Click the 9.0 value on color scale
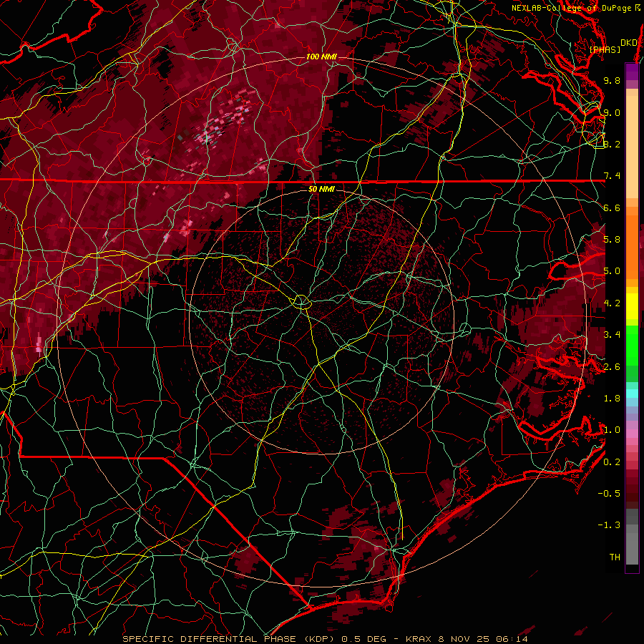This screenshot has width=644, height=644. (612, 112)
